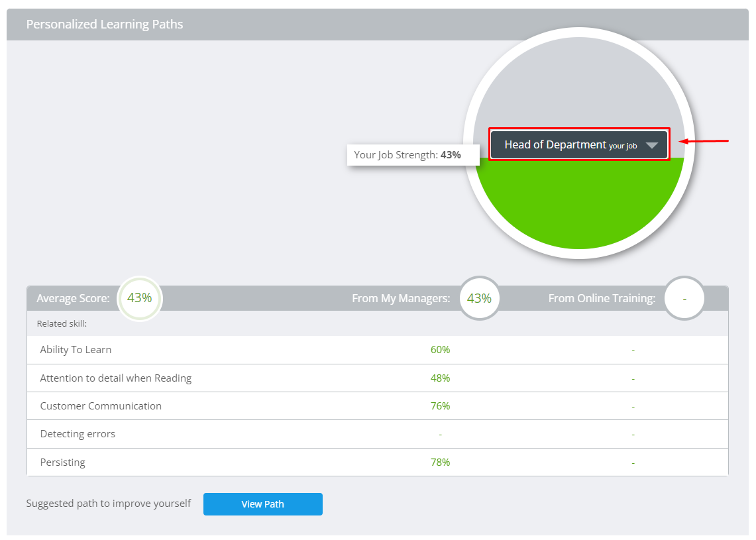756x540 pixels.
Task: Open the Head of Department job dropdown
Action: pyautogui.click(x=570, y=144)
